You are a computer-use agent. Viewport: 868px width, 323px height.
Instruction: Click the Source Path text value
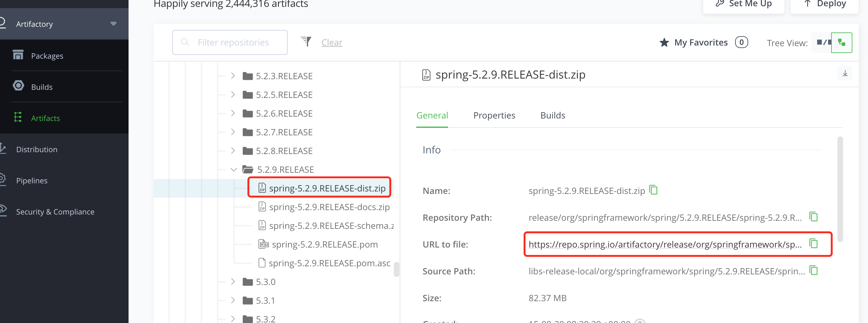point(666,271)
